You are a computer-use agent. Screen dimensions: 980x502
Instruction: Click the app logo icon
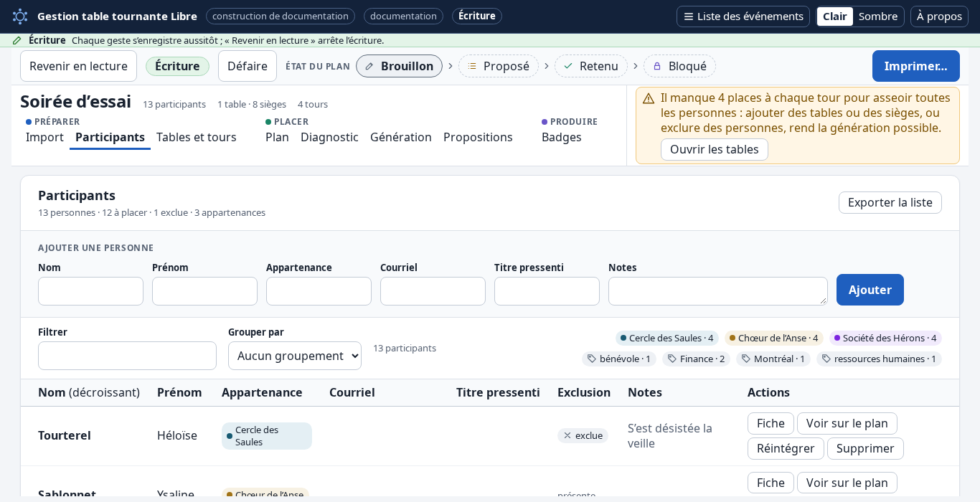pos(20,16)
